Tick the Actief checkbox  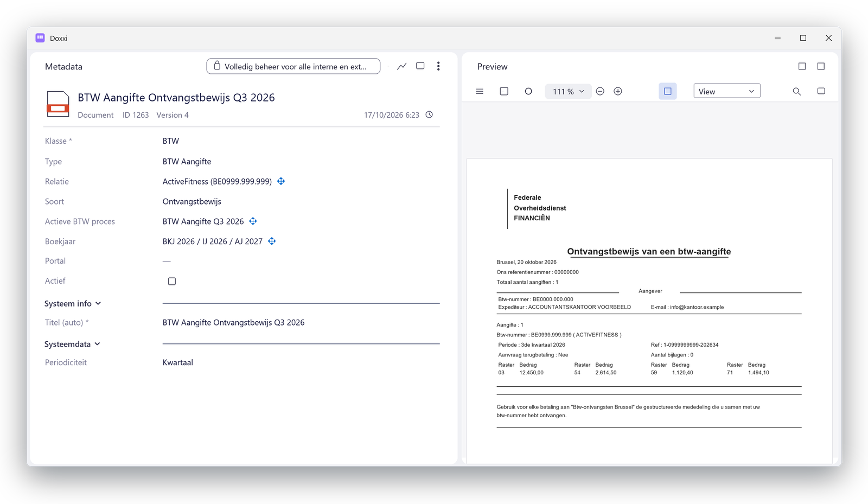click(172, 281)
